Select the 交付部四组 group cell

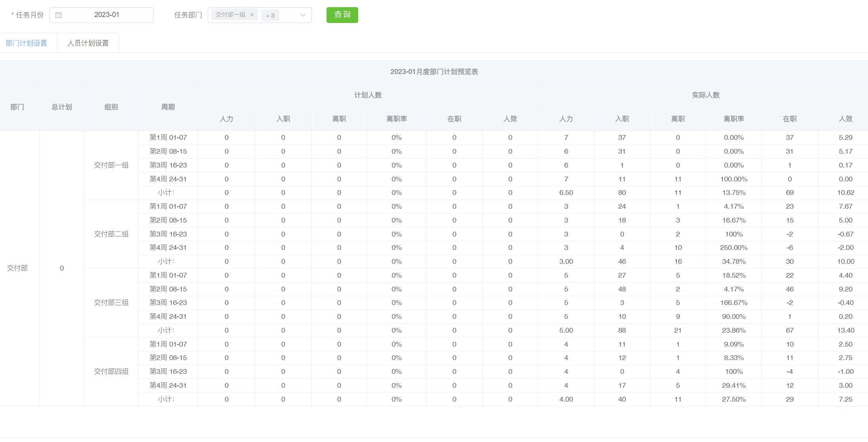point(111,372)
